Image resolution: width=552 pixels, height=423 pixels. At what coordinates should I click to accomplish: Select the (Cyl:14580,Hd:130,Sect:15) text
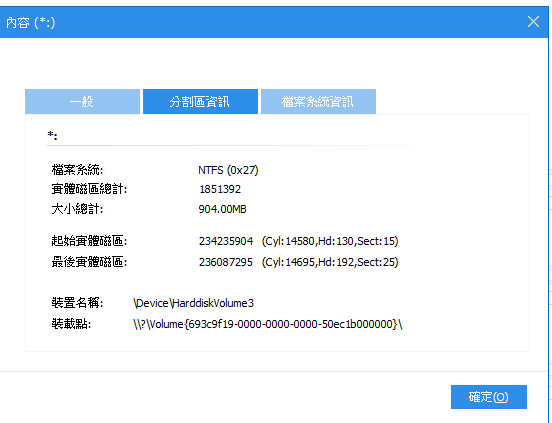pos(330,241)
